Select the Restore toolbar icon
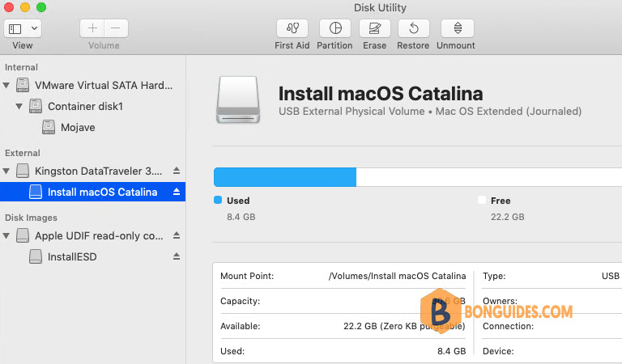This screenshot has width=622, height=364. coord(413,28)
